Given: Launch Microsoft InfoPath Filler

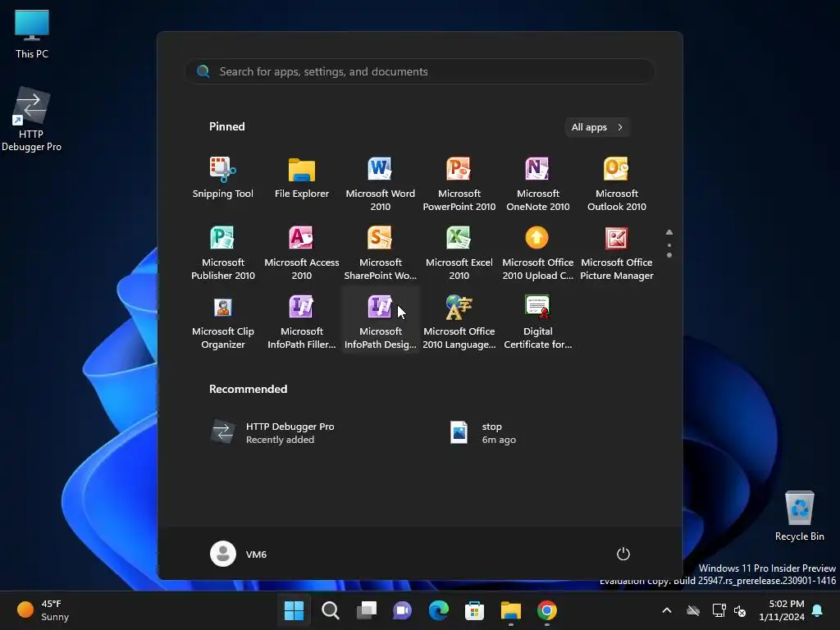Looking at the screenshot, I should click(302, 322).
